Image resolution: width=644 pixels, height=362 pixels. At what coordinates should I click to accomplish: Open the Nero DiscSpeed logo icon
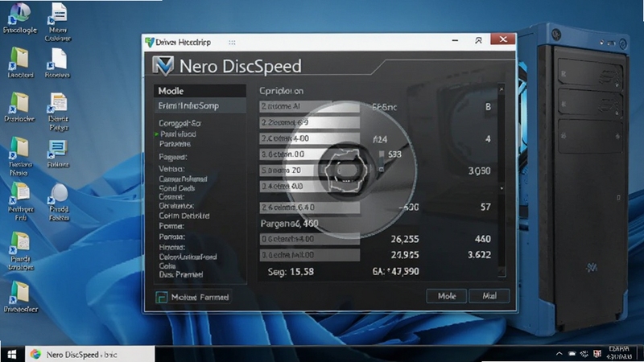pyautogui.click(x=163, y=66)
